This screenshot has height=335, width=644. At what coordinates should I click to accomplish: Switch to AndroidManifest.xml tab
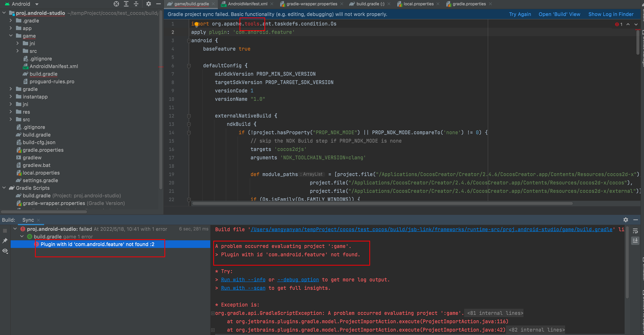247,4
